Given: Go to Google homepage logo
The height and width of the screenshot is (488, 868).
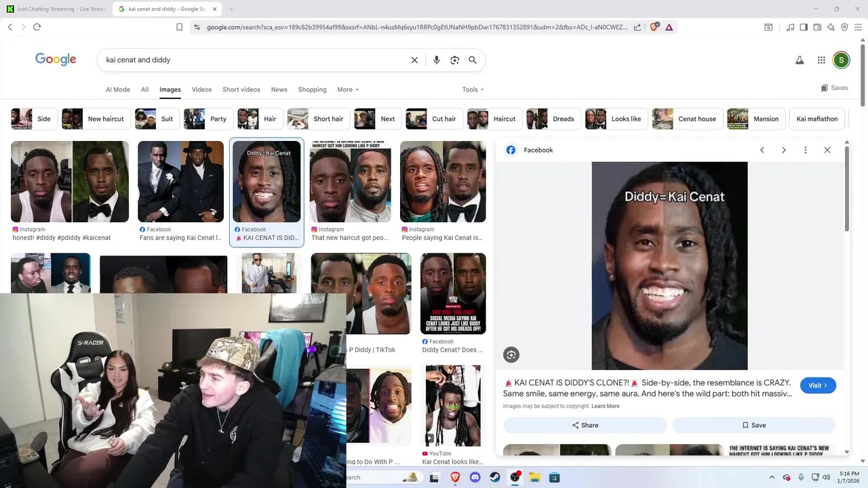Looking at the screenshot, I should [56, 59].
